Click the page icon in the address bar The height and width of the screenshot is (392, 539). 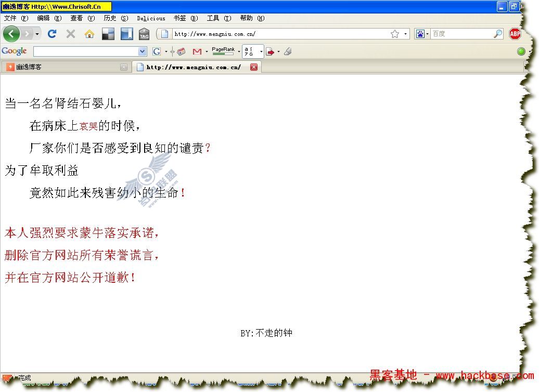click(164, 34)
